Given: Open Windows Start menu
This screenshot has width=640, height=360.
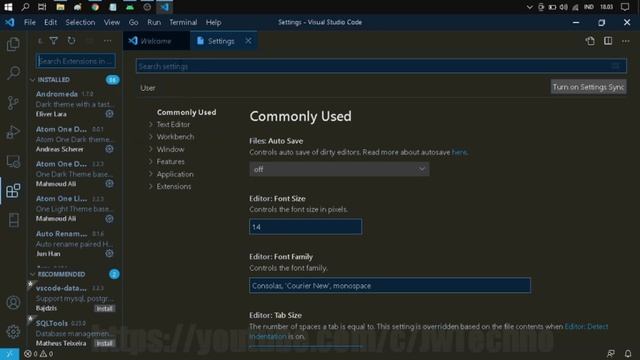Looking at the screenshot, I should [8, 7].
